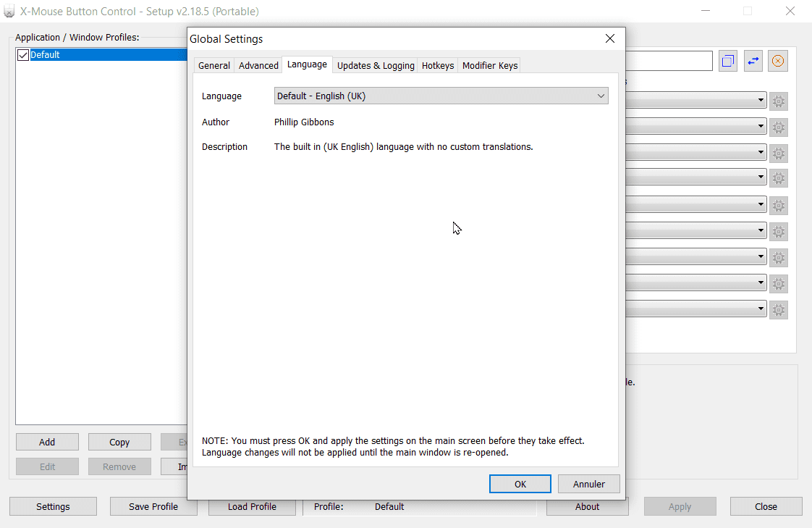812x528 pixels.
Task: Close the Global Settings dialog with X
Action: click(609, 39)
